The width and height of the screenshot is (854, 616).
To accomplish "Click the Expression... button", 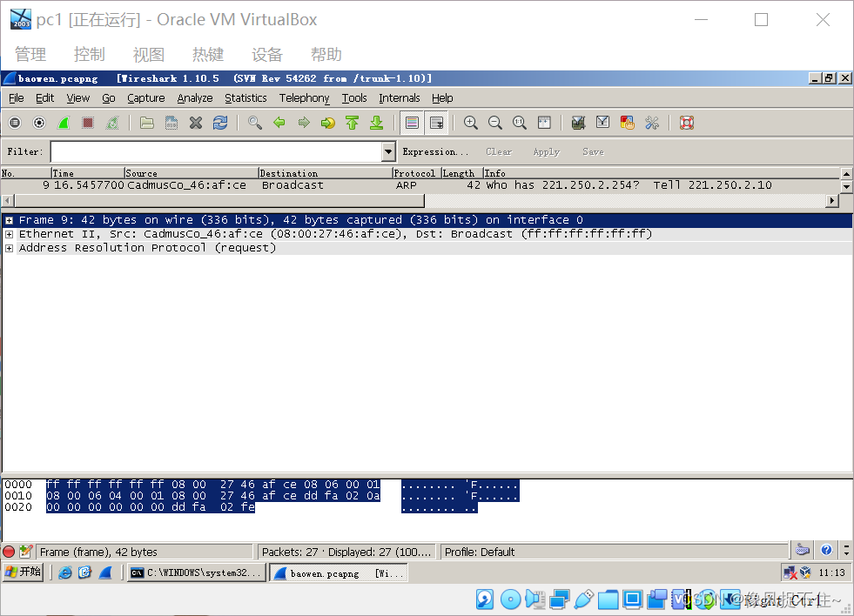I will tap(435, 151).
